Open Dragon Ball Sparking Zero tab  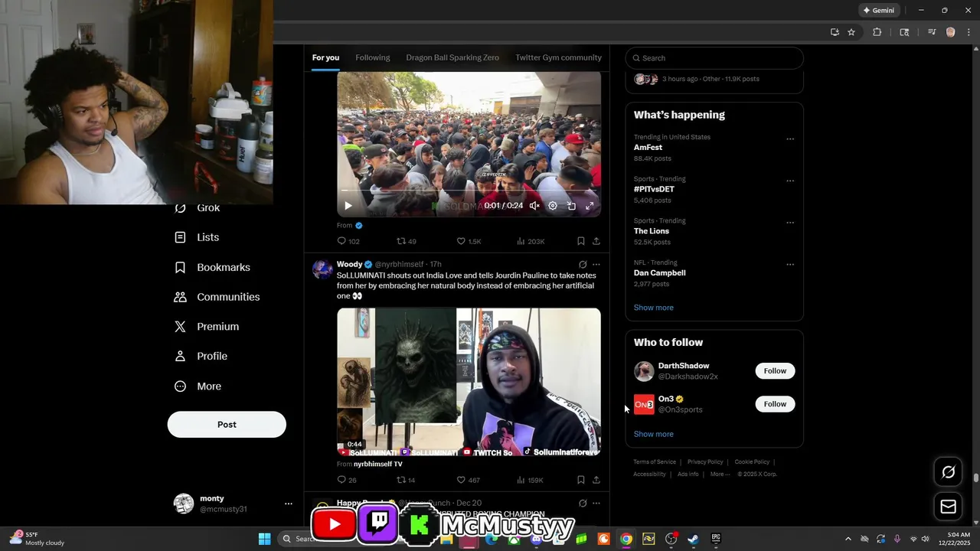coord(452,57)
